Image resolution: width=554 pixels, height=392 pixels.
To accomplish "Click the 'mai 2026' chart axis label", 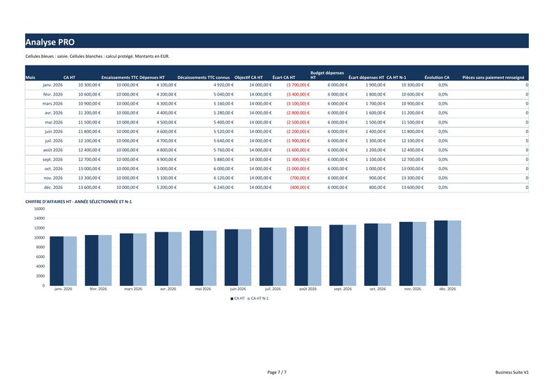I will (x=203, y=289).
